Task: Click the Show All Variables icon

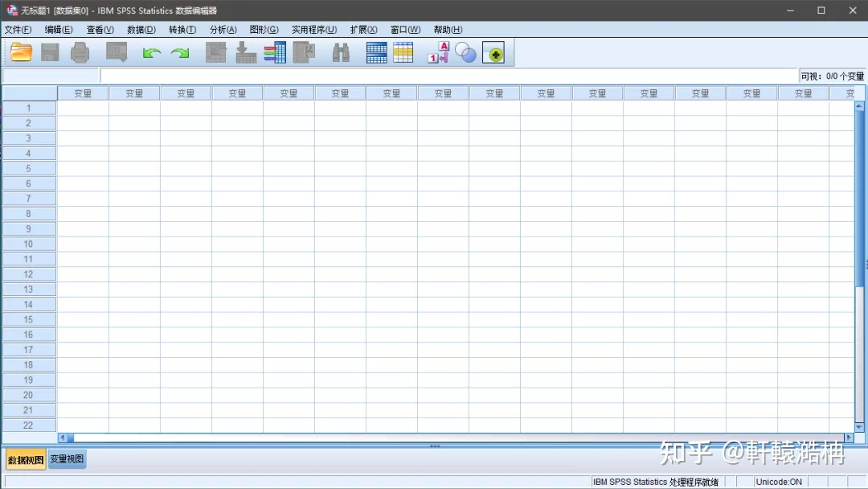Action: (x=493, y=51)
